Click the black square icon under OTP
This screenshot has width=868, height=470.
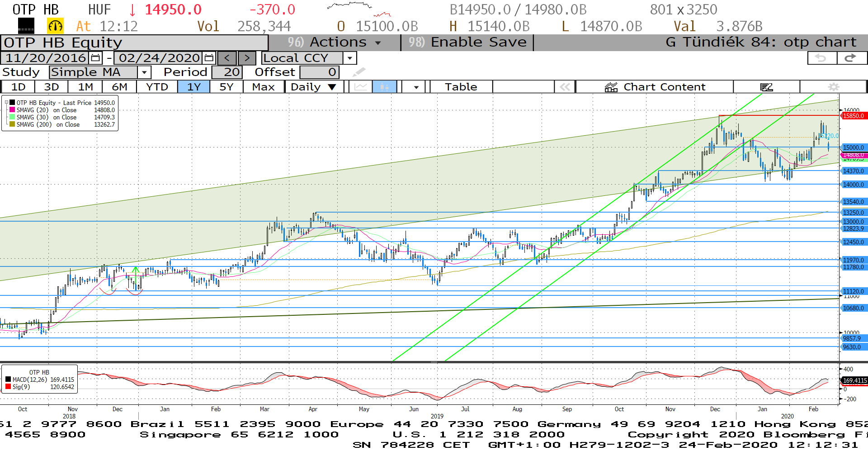[26, 26]
